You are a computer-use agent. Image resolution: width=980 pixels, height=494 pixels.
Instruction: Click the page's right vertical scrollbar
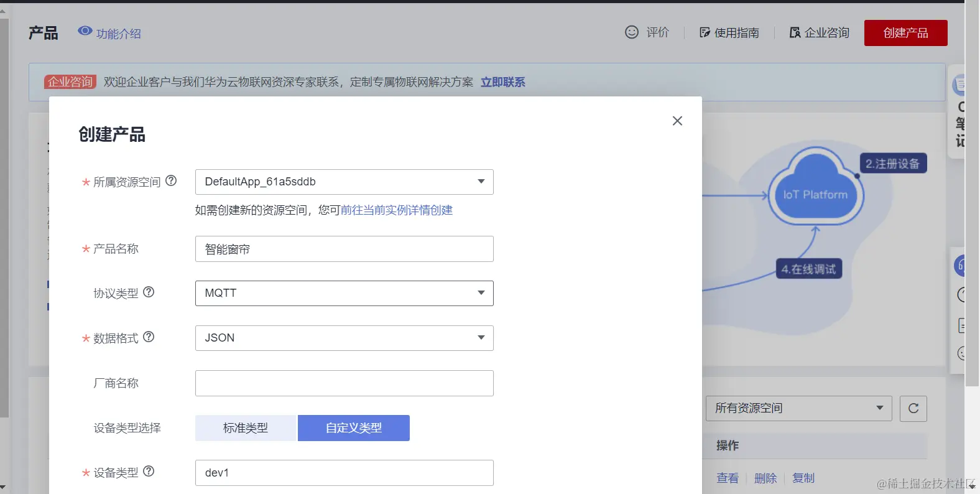pyautogui.click(x=972, y=193)
